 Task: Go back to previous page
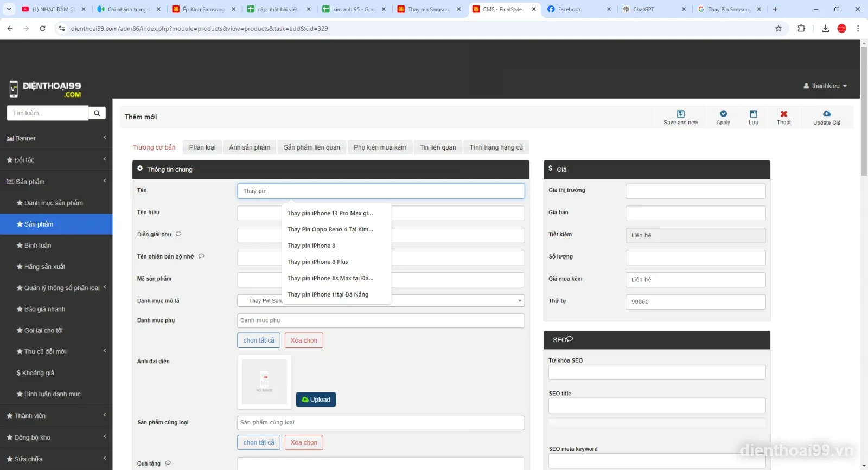click(10, 29)
